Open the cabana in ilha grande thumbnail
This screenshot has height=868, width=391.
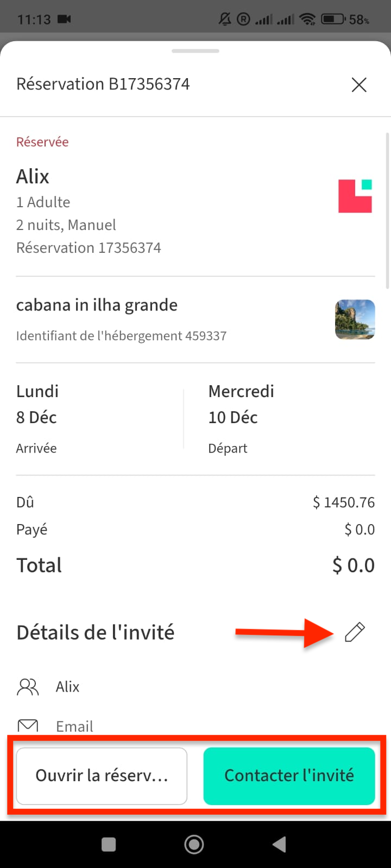pyautogui.click(x=355, y=320)
